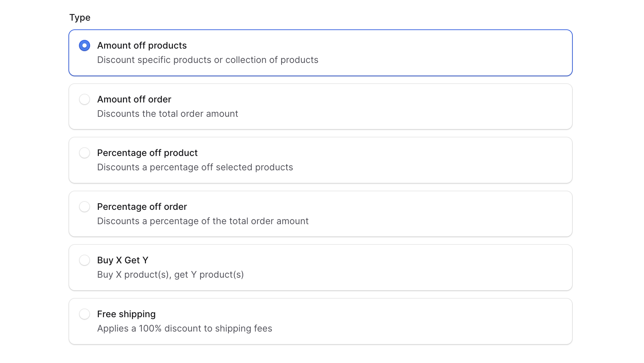The width and height of the screenshot is (644, 363).
Task: Select the Percentage off order radio button
Action: point(84,207)
